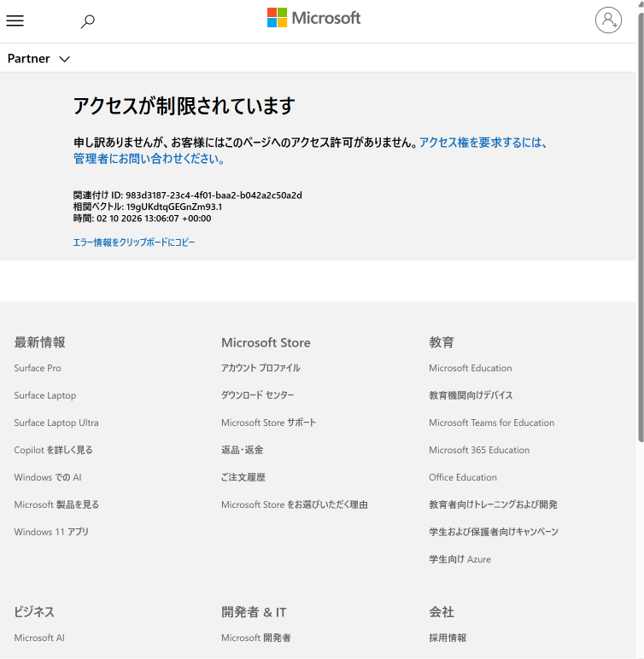The image size is (644, 659).
Task: Open 教育者向けトレーニングおよび開発 link
Action: coord(493,504)
